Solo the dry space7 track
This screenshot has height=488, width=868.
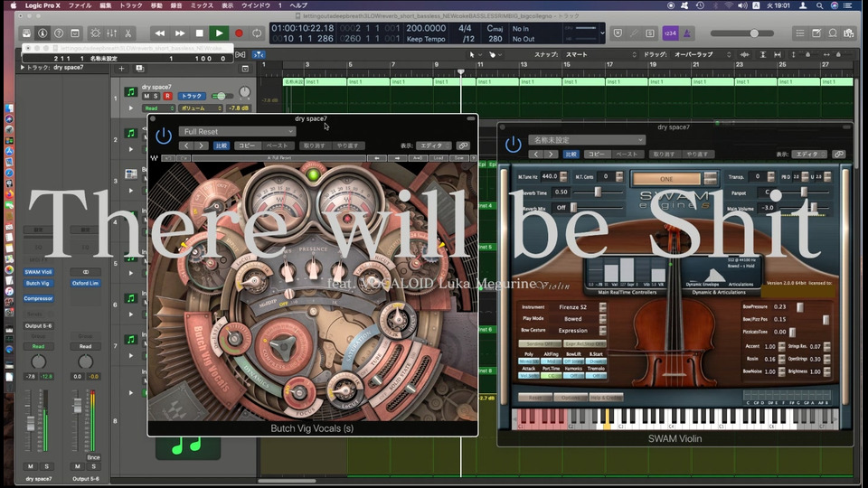point(156,97)
